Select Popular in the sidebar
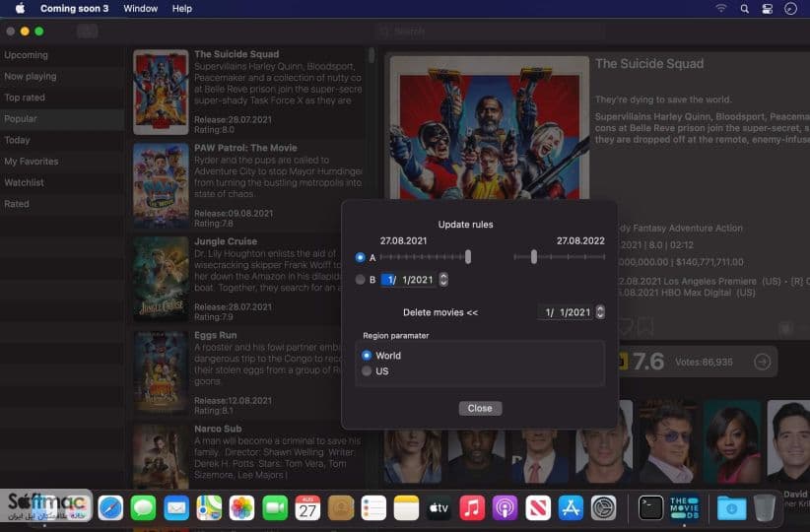The width and height of the screenshot is (810, 532). pyautogui.click(x=62, y=119)
